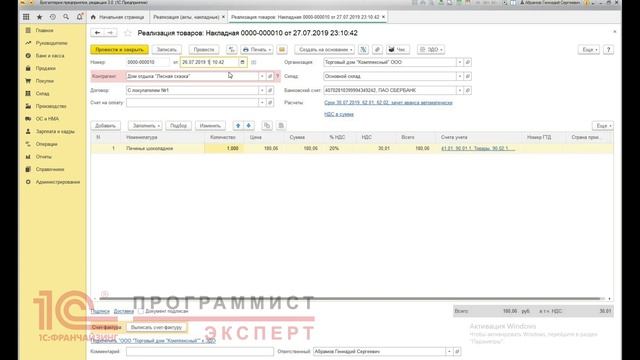This screenshot has height=360, width=640.
Task: Open Договор record with open-form icon
Action: tap(270, 90)
